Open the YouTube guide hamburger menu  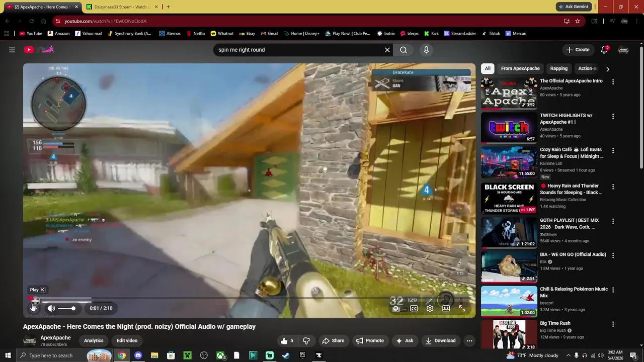(x=12, y=50)
